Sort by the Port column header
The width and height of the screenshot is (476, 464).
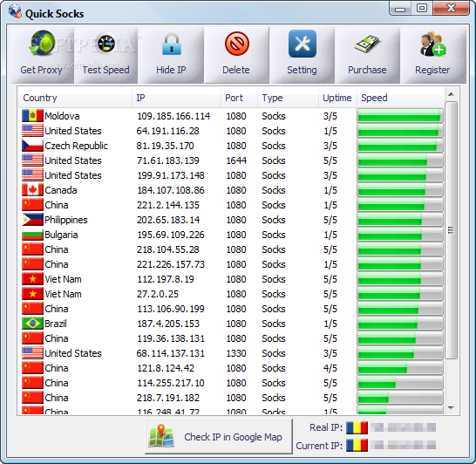click(239, 98)
